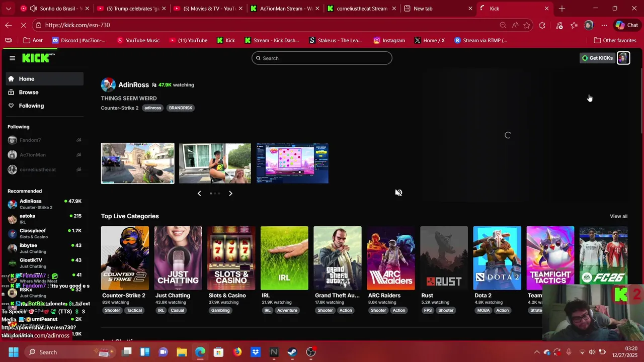
Task: Stop page loading with X button
Action: (24, 25)
